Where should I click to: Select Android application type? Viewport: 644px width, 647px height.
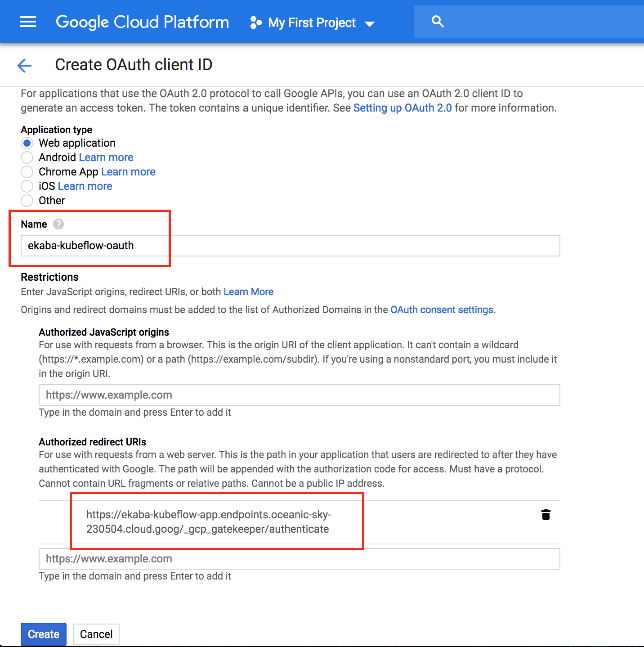pos(27,157)
